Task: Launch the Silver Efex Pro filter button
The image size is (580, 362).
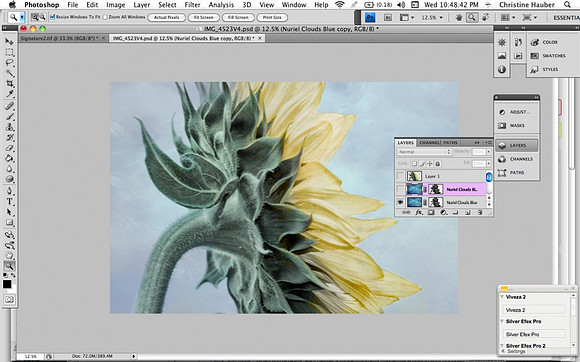Action: coord(535,334)
